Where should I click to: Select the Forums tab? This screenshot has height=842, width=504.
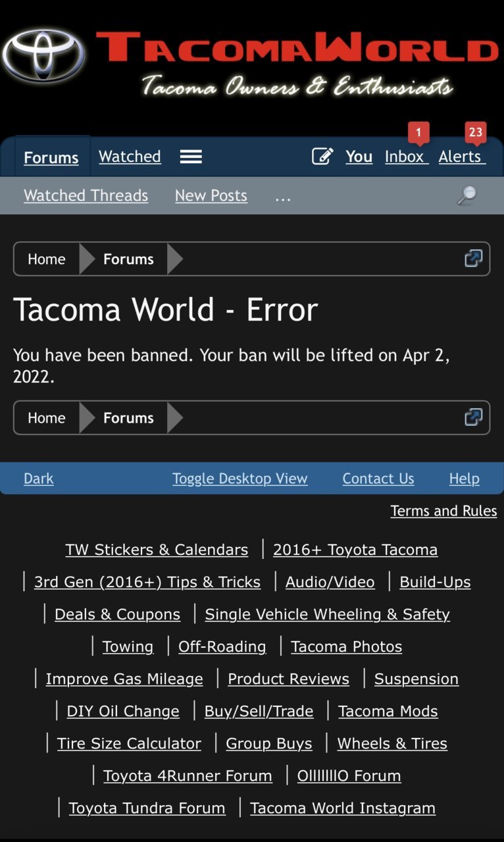(x=51, y=157)
